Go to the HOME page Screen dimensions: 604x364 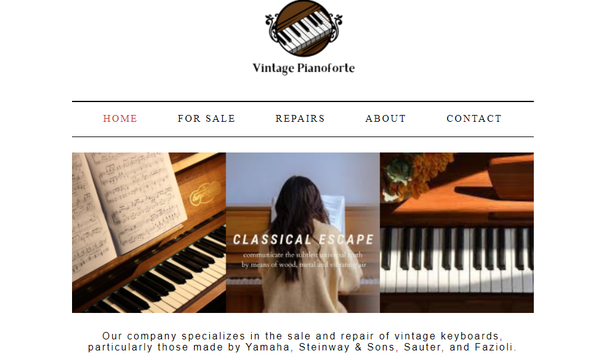click(120, 119)
